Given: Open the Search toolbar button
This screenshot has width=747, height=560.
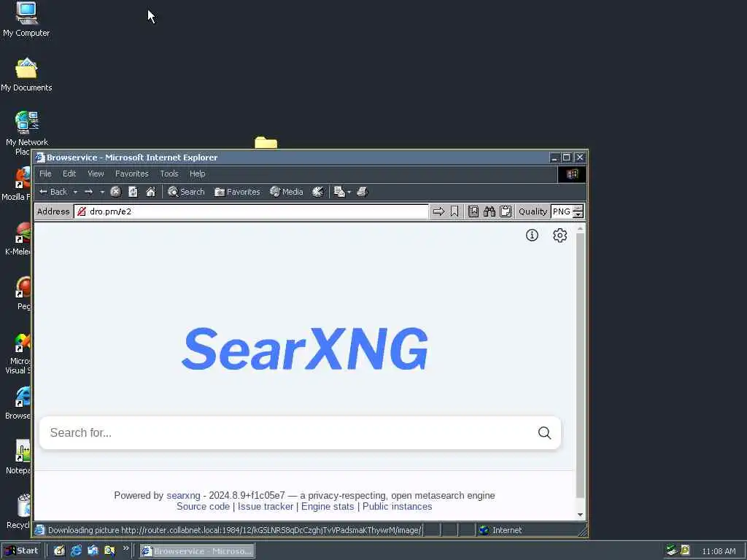Looking at the screenshot, I should coord(186,192).
